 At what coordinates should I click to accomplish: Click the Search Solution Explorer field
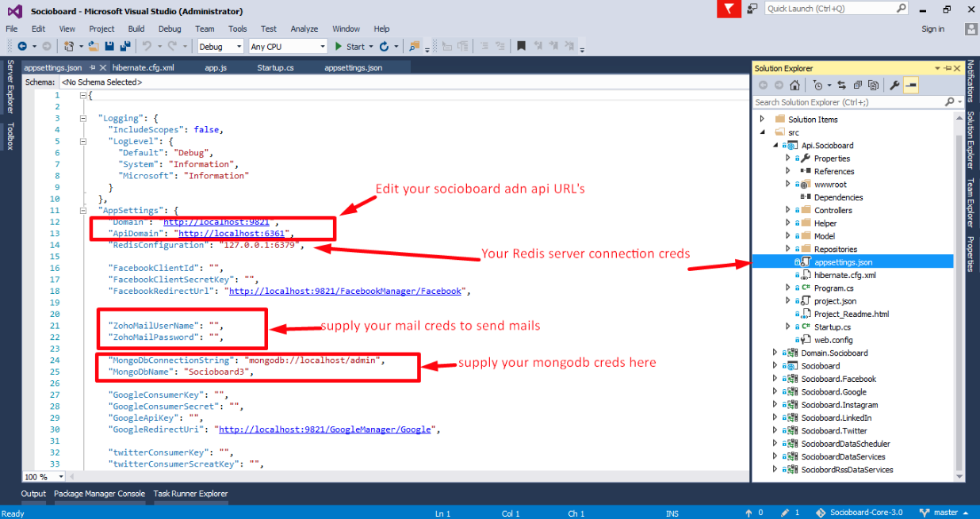pyautogui.click(x=848, y=102)
